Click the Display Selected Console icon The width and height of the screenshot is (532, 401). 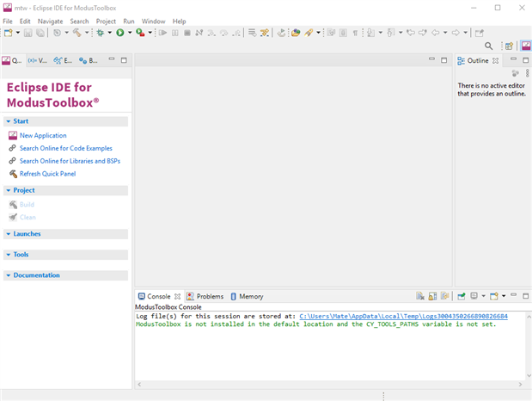tap(474, 296)
